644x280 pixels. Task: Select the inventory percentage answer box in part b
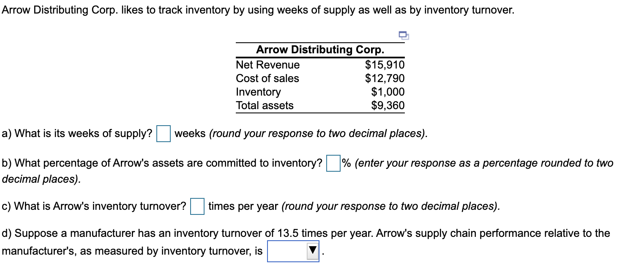tap(333, 162)
